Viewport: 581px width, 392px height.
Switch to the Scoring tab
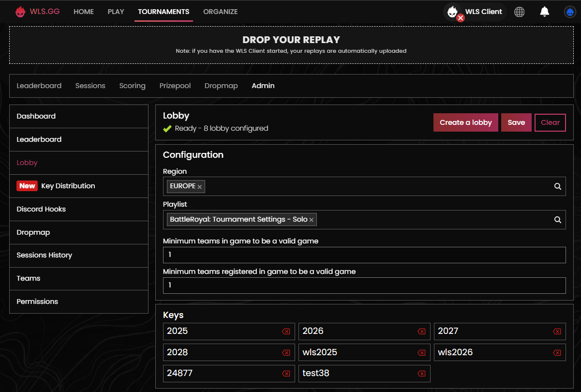pyautogui.click(x=132, y=86)
